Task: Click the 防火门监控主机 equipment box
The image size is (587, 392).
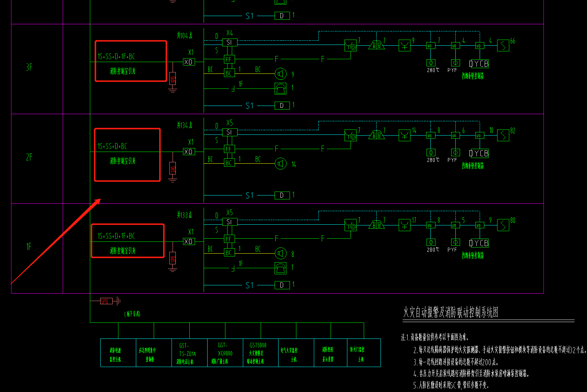Action: click(x=364, y=353)
